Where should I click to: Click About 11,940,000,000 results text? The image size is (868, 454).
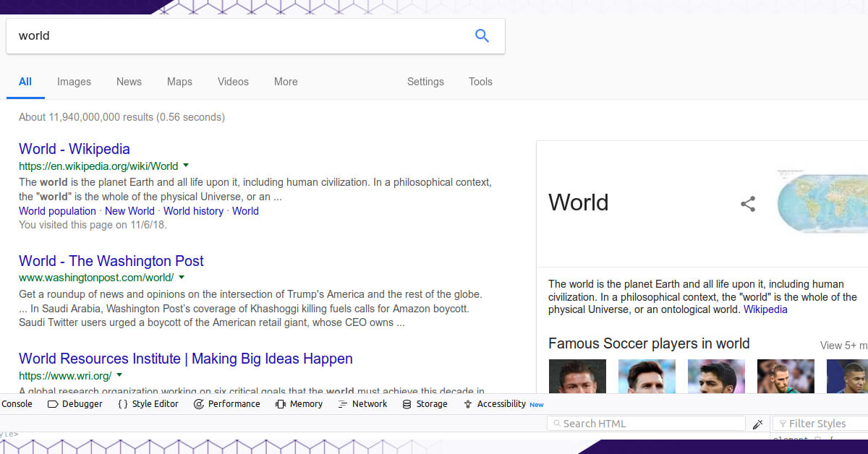click(122, 117)
